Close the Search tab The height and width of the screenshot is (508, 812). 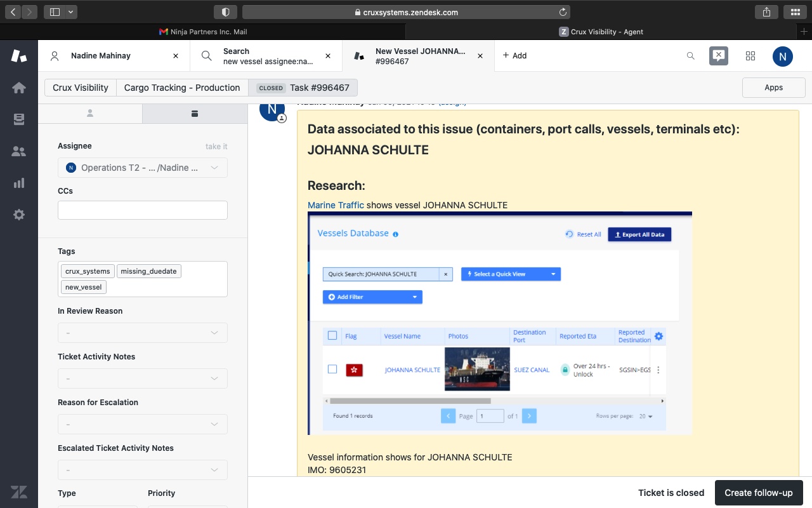328,56
